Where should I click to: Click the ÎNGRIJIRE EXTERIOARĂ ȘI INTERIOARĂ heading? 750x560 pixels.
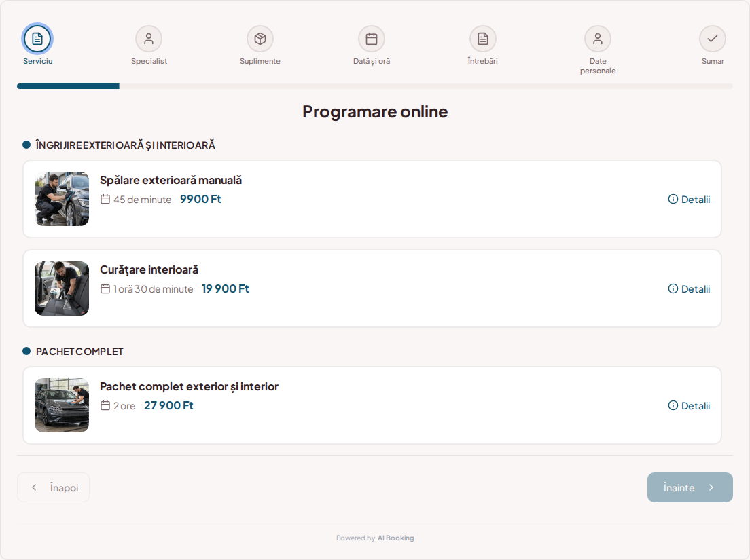pyautogui.click(x=125, y=145)
